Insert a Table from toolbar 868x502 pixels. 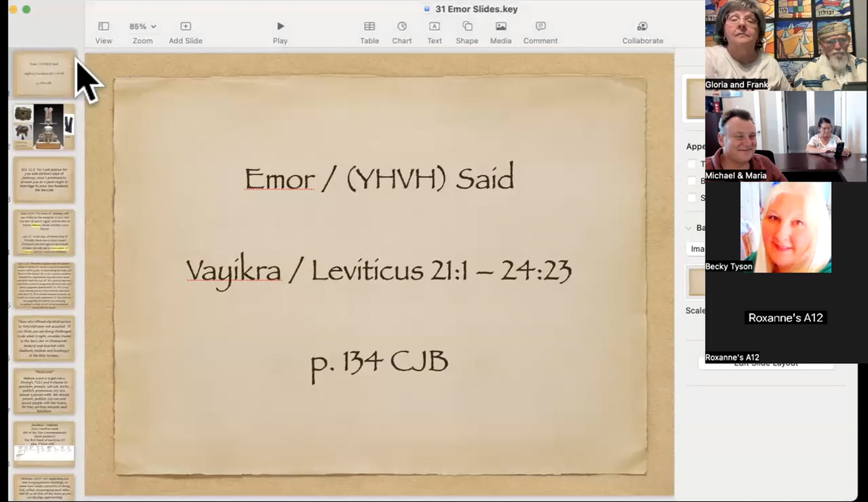tap(369, 26)
